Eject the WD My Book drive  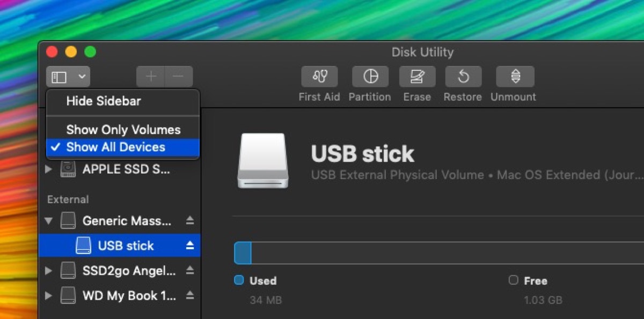[x=190, y=295]
